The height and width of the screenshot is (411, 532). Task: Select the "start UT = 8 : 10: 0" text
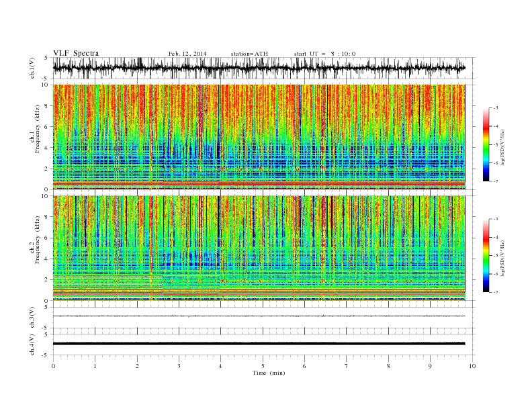(324, 54)
